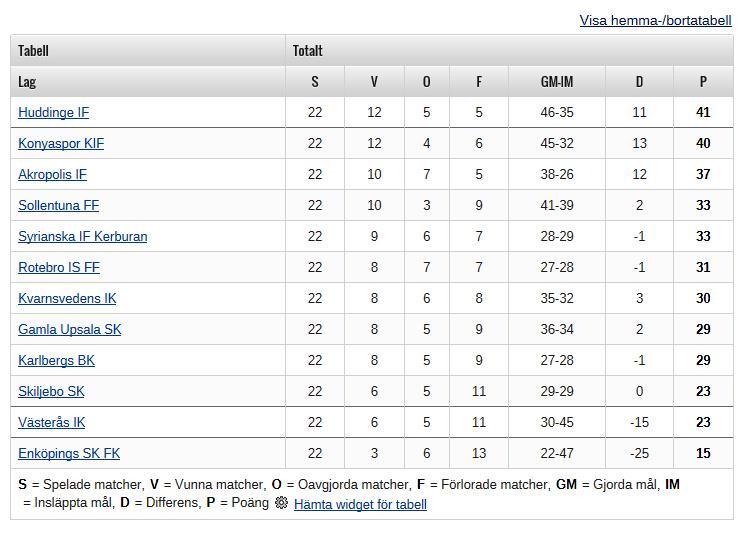
Task: Click Huddinge IF's points value 41
Action: [x=703, y=113]
